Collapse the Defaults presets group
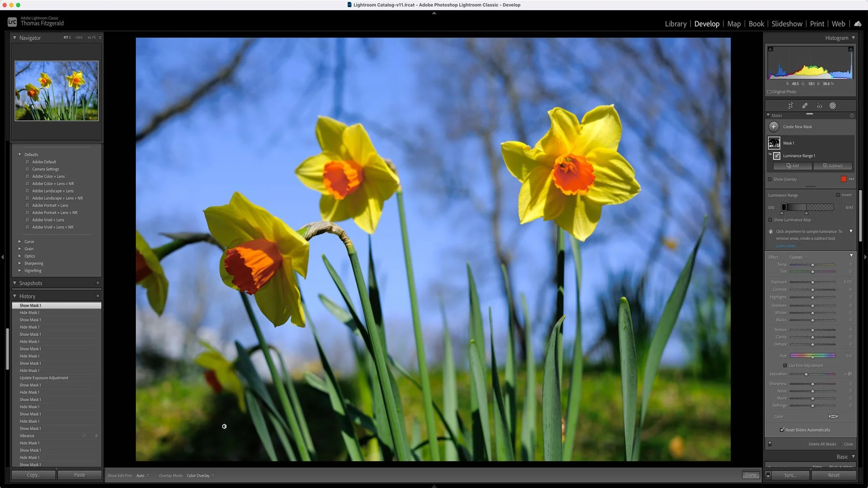The width and height of the screenshot is (868, 488). [20, 155]
